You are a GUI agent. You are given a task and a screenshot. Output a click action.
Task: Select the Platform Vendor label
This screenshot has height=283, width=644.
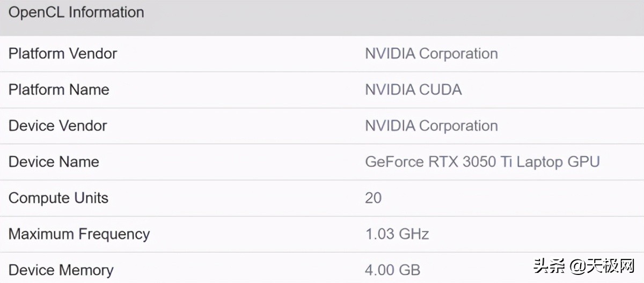click(x=63, y=54)
